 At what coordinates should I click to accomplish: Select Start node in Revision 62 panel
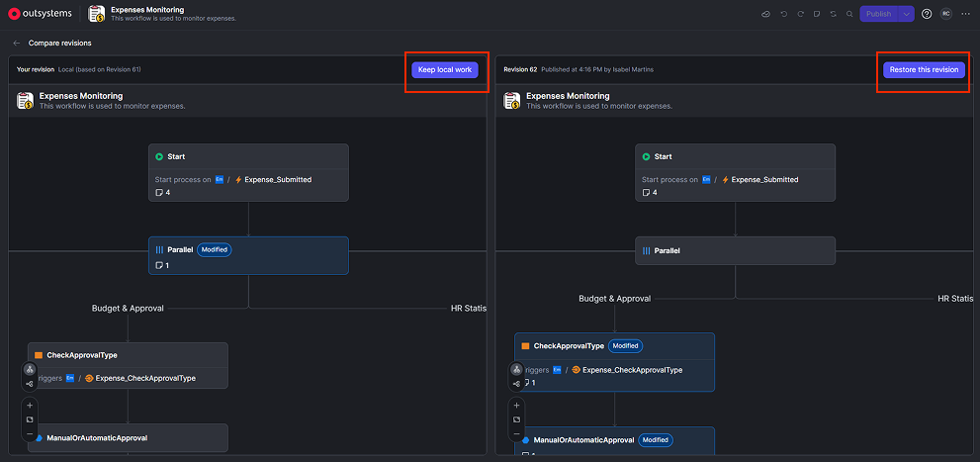[x=735, y=172]
